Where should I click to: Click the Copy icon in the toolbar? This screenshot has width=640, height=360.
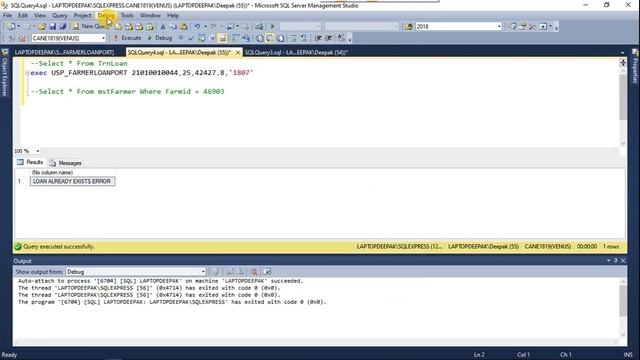pyautogui.click(x=173, y=27)
